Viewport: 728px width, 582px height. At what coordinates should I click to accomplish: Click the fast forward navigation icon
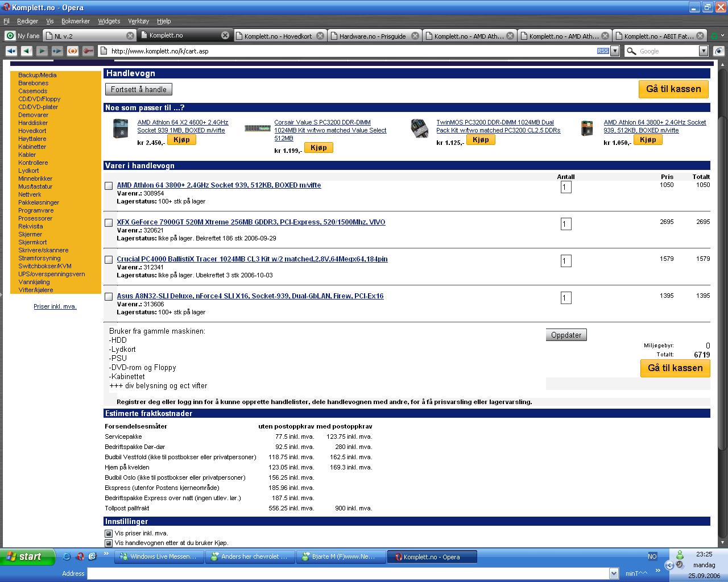click(57, 51)
